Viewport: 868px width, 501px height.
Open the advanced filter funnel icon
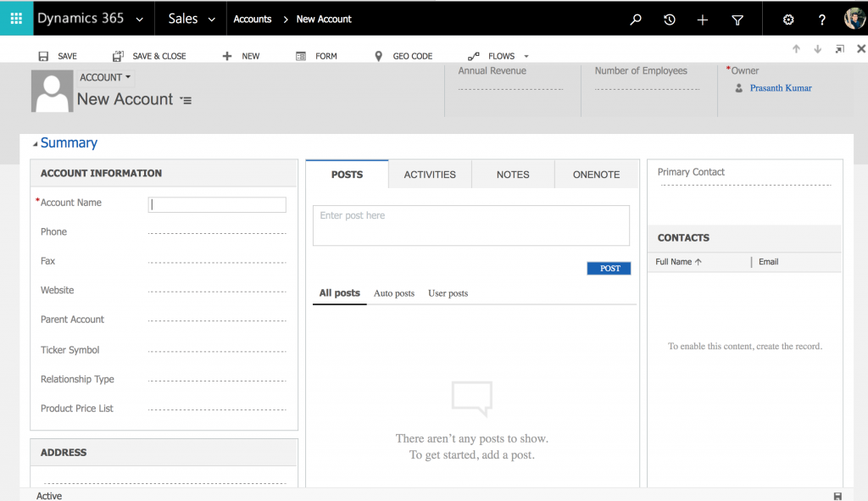[736, 18]
